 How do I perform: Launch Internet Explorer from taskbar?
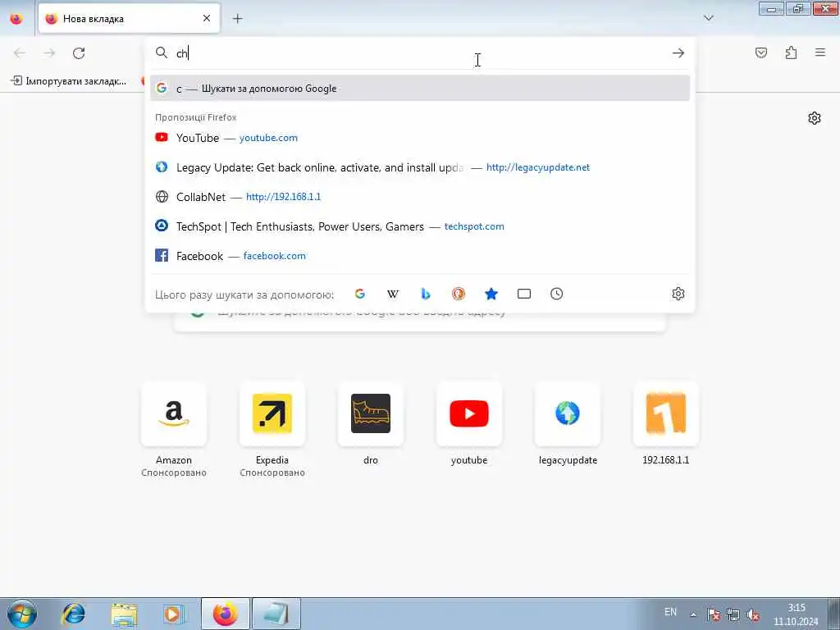pyautogui.click(x=73, y=614)
